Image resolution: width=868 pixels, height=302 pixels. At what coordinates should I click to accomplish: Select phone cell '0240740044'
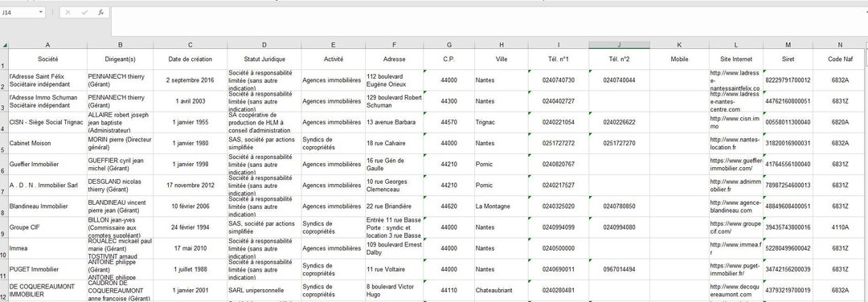pyautogui.click(x=619, y=80)
